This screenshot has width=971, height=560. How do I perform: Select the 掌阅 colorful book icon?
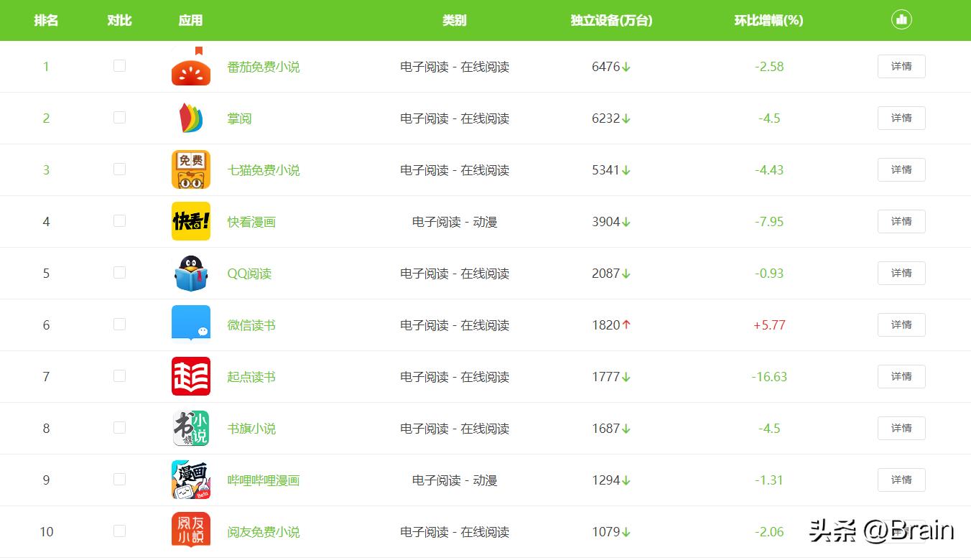(190, 118)
